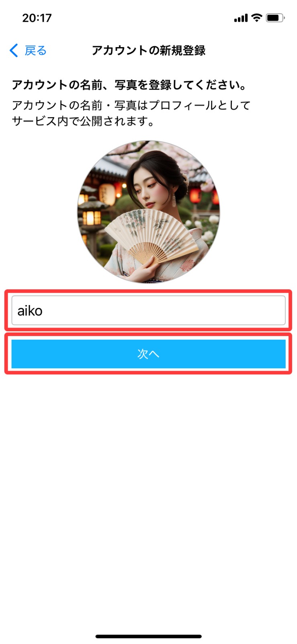Tap the battery indicator icon

click(275, 18)
